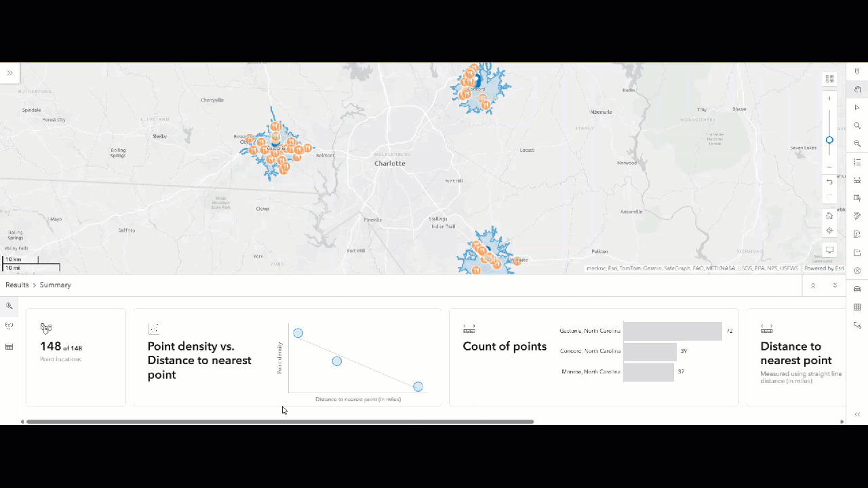868x488 pixels.
Task: Select the arrow selection tool
Action: [857, 107]
